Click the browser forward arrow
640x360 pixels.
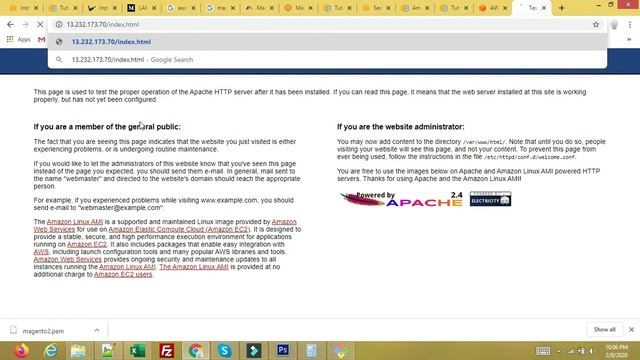25,24
